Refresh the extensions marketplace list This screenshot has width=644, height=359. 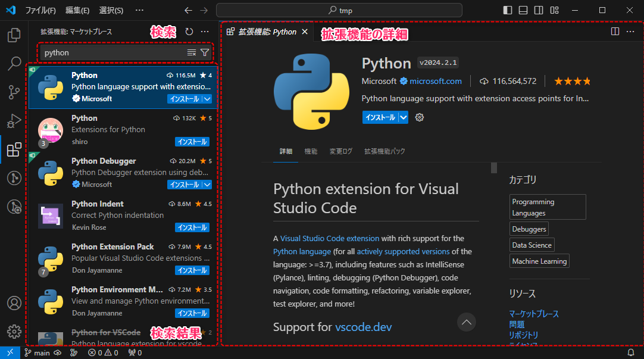[x=189, y=32]
